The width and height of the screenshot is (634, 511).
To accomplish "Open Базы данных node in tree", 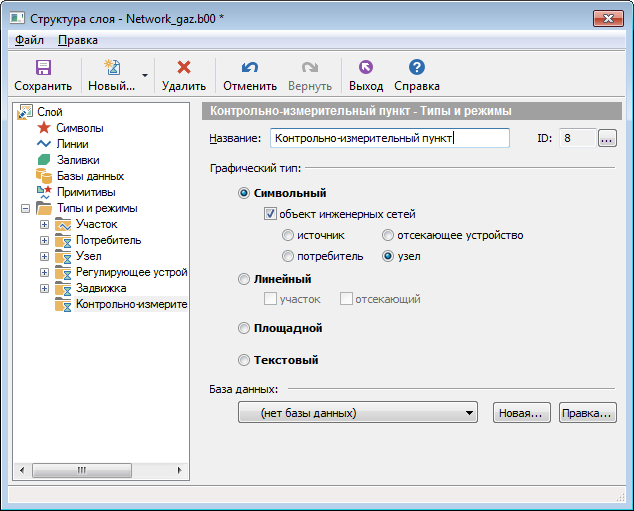I will coord(90,176).
